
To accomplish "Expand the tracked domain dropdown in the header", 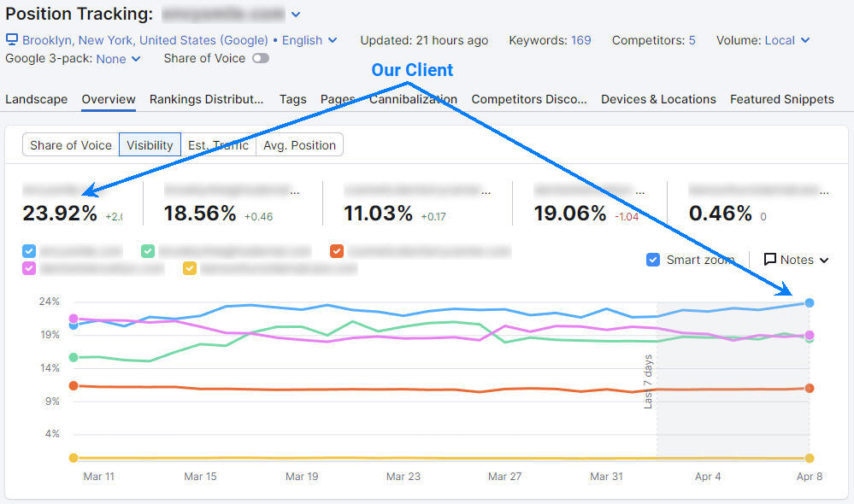I will (295, 14).
